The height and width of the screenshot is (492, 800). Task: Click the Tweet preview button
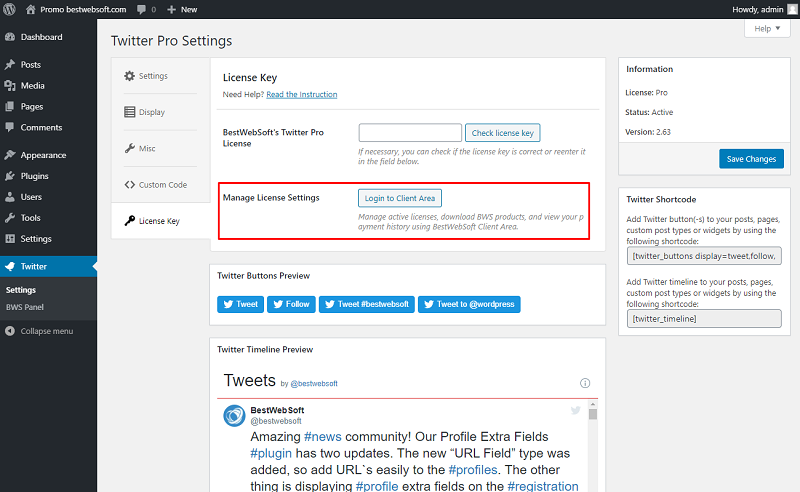(240, 304)
